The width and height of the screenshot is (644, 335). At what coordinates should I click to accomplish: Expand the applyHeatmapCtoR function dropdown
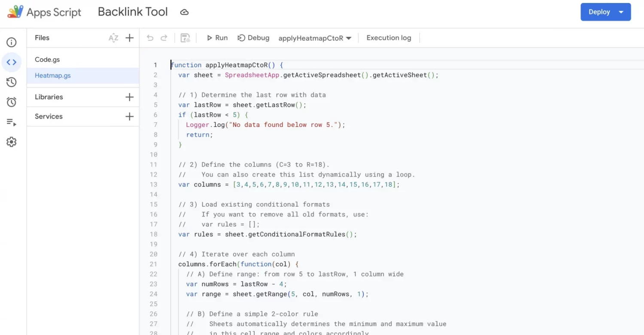coord(315,38)
